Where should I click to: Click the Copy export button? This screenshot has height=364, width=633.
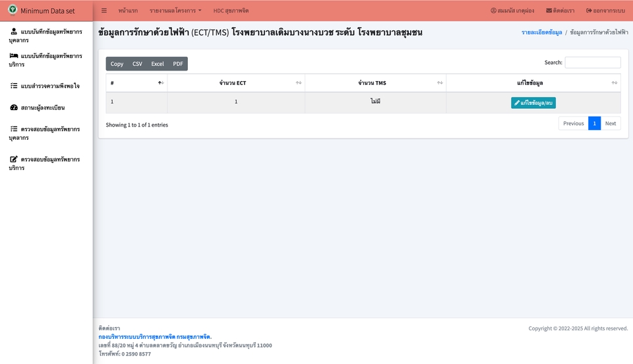pyautogui.click(x=117, y=64)
